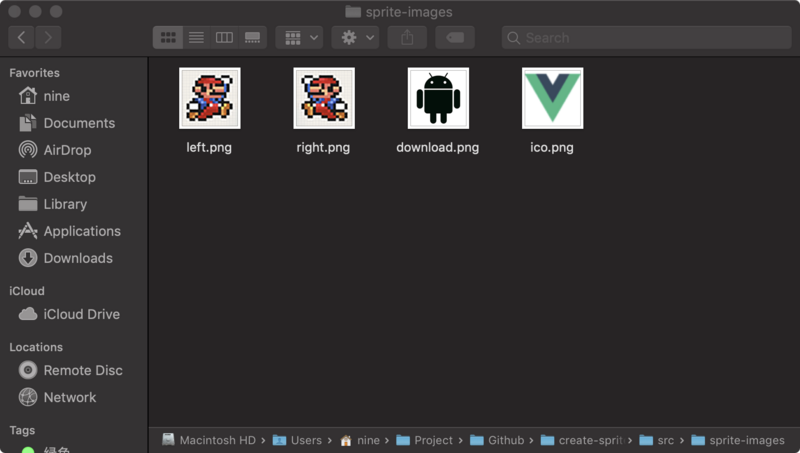
Task: Click the sprite-images window title folder icon
Action: [353, 12]
